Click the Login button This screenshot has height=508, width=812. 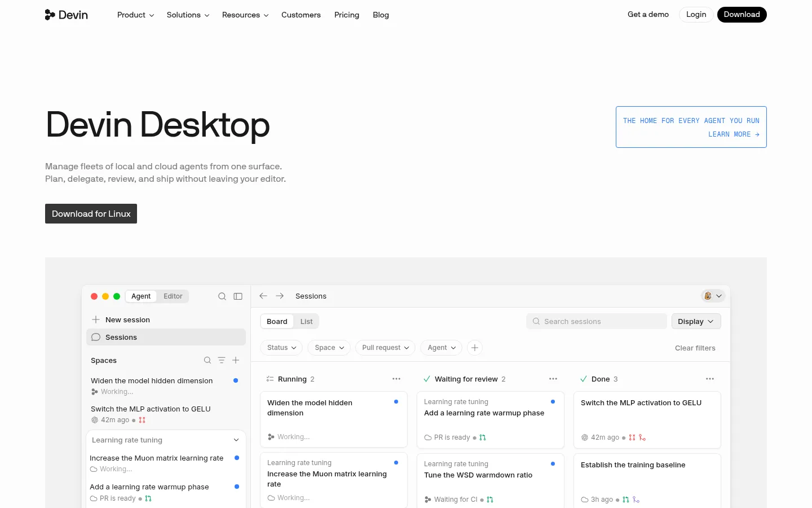pos(696,15)
